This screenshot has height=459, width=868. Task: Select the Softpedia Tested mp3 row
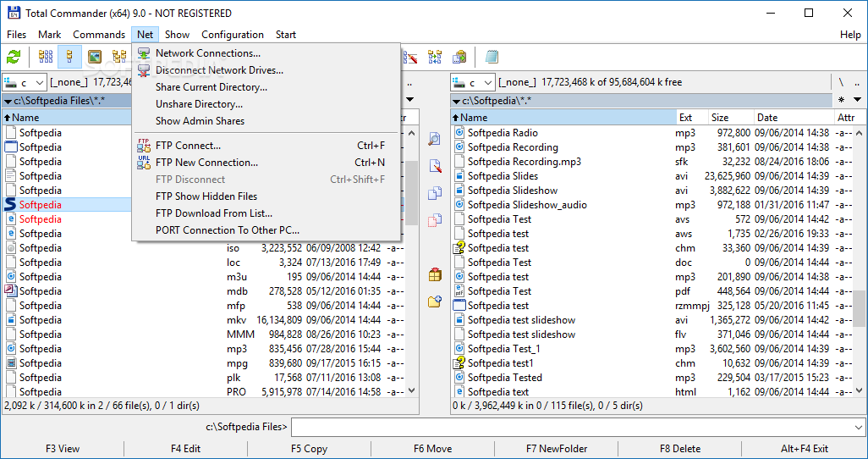tap(652, 378)
